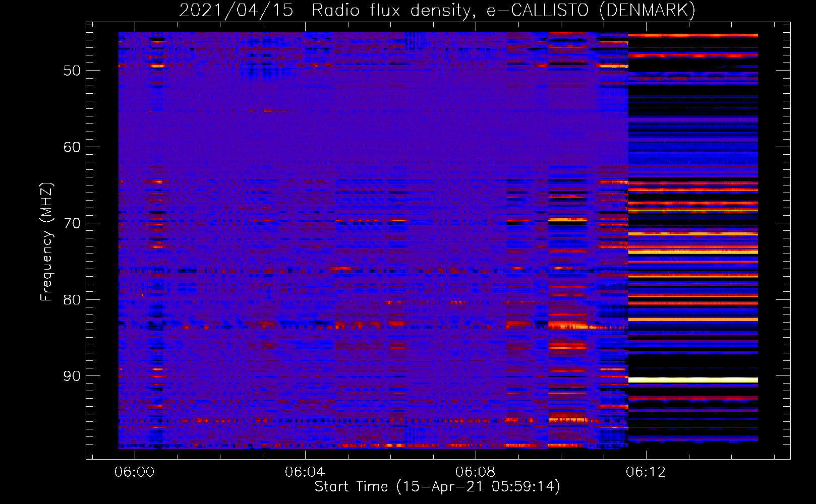816x504 pixels.
Task: Click the 90 frequency tick label
Action: point(72,376)
